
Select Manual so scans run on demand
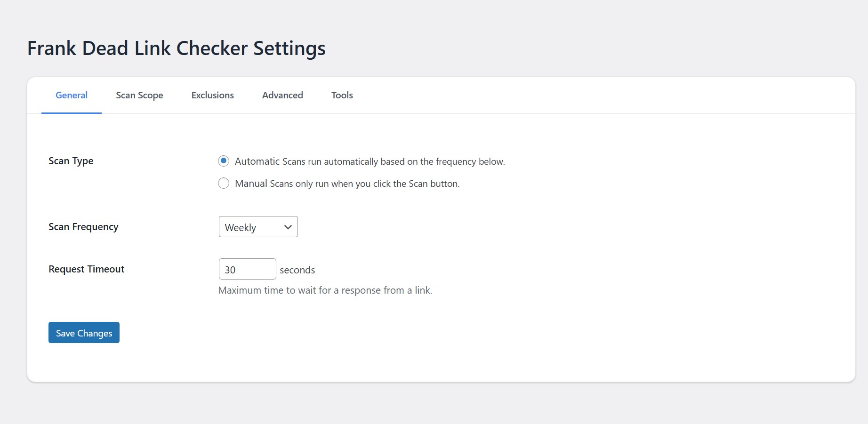[x=223, y=183]
